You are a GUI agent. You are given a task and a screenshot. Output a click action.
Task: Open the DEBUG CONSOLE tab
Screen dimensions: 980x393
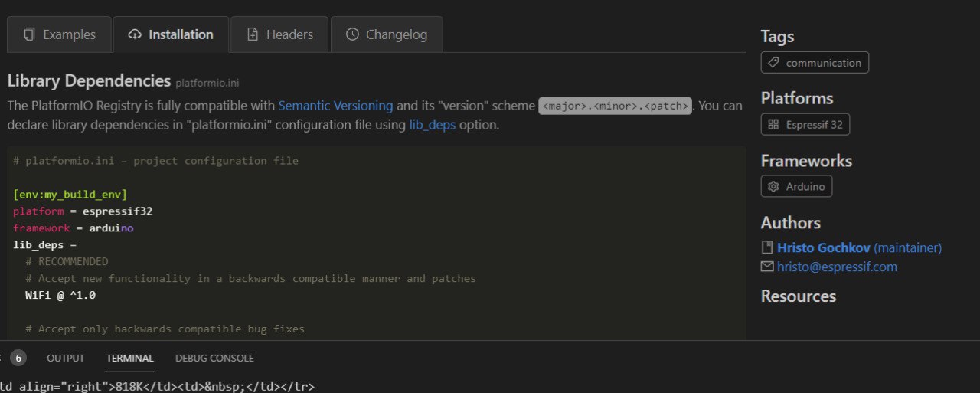(214, 358)
